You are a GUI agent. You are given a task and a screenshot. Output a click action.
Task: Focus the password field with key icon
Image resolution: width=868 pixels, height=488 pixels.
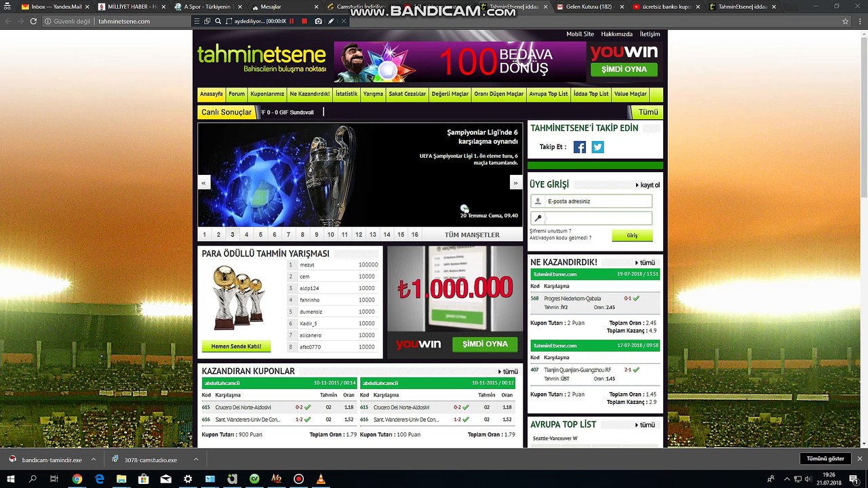(591, 218)
